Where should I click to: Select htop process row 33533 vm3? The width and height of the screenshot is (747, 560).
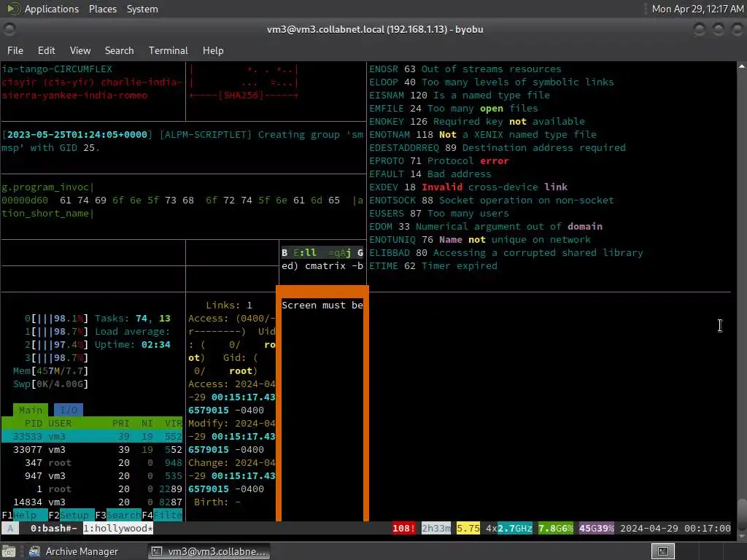point(92,437)
